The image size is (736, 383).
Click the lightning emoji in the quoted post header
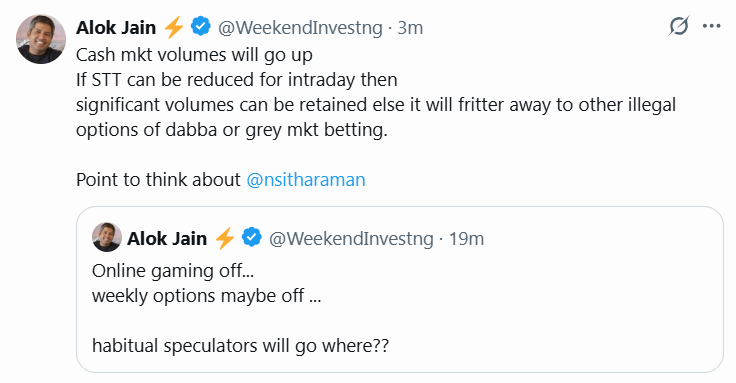pyautogui.click(x=225, y=238)
